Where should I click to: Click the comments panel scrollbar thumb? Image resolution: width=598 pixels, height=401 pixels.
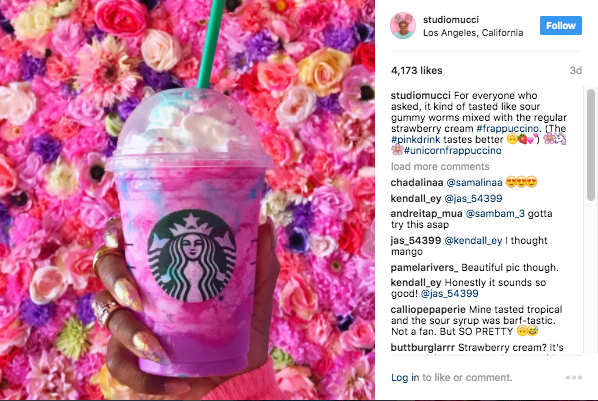coord(591,145)
